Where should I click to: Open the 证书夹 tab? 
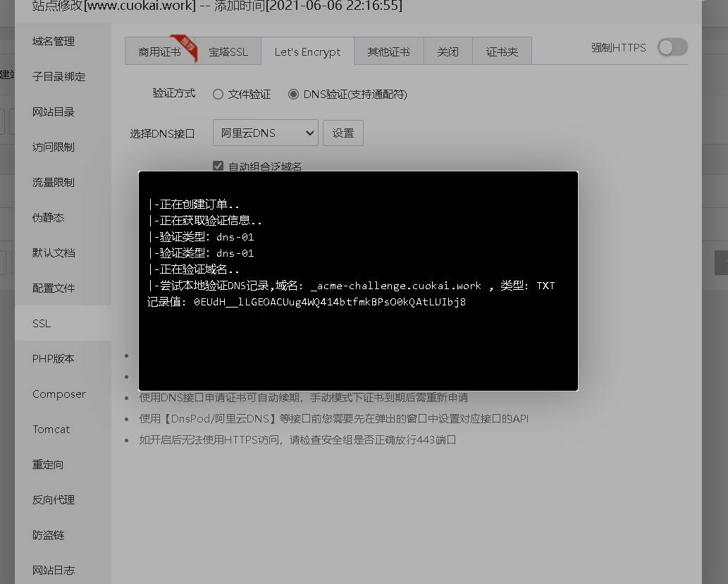click(x=500, y=50)
